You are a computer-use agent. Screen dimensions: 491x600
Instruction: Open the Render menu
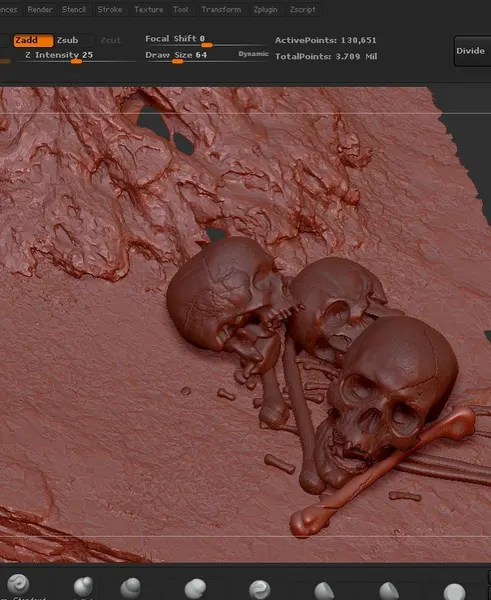[x=40, y=9]
